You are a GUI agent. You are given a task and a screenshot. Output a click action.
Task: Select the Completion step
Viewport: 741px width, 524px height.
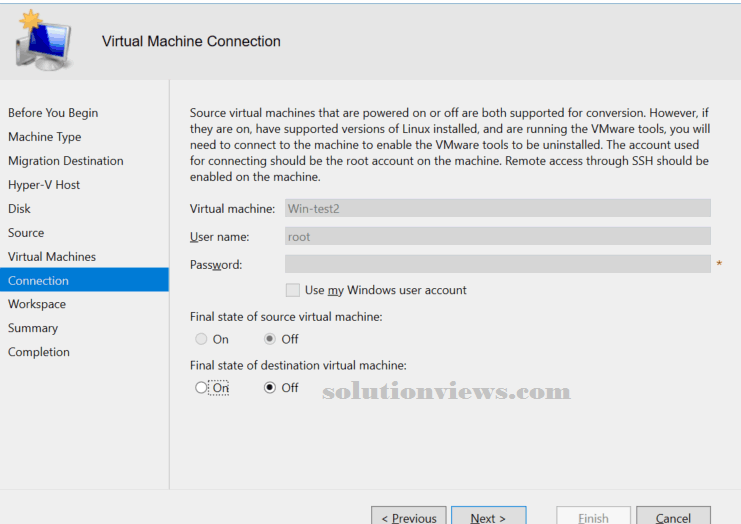tap(39, 352)
